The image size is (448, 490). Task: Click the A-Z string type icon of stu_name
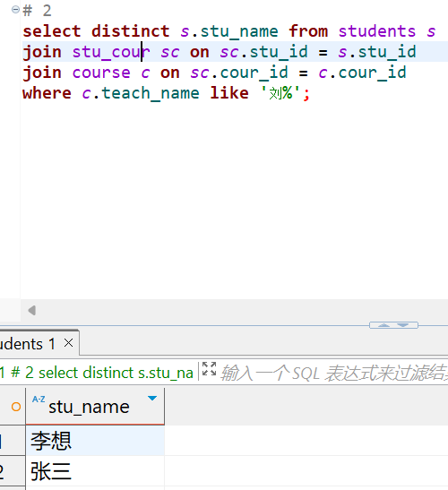pos(39,399)
